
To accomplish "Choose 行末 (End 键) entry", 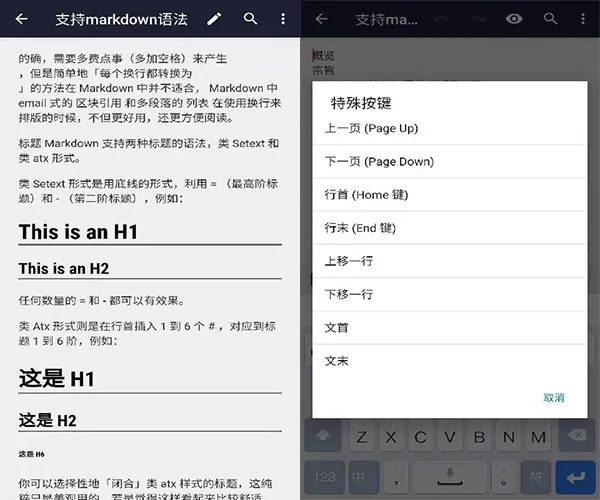I will (450, 228).
